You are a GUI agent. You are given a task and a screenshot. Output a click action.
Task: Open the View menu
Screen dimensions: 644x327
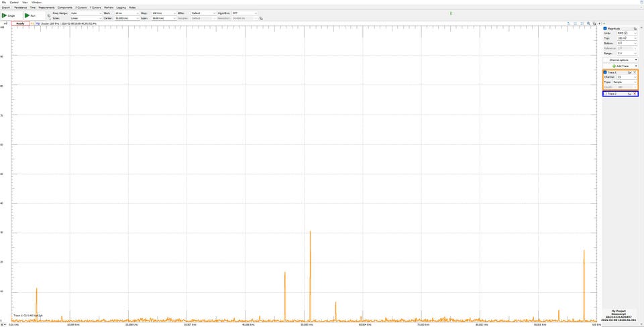pos(25,3)
